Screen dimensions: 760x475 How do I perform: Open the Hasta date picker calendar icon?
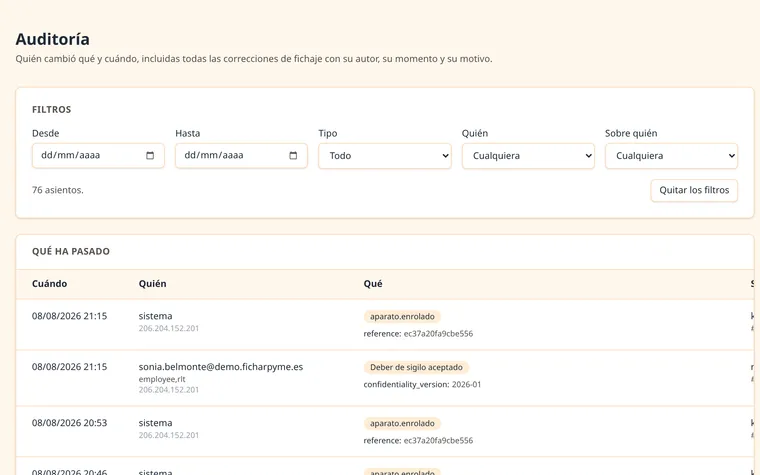[x=293, y=156]
